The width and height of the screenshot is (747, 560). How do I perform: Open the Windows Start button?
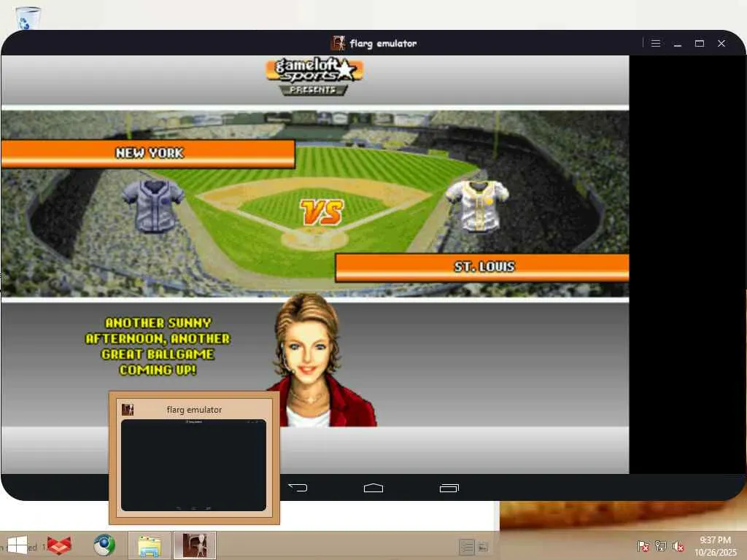click(18, 545)
